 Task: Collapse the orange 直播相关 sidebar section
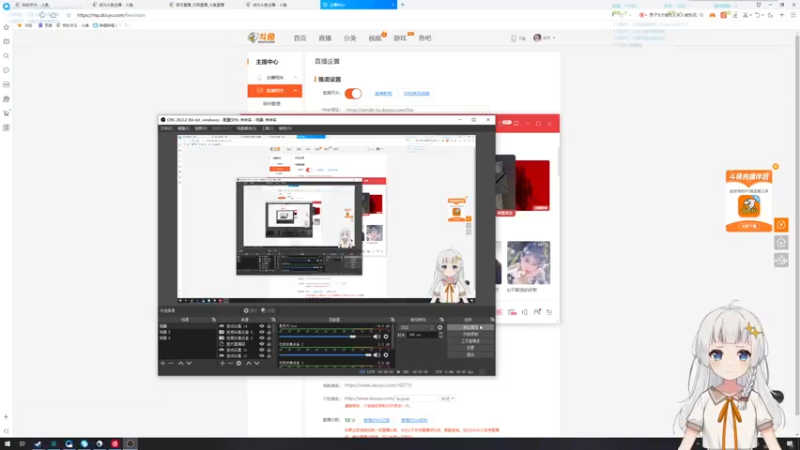[295, 90]
